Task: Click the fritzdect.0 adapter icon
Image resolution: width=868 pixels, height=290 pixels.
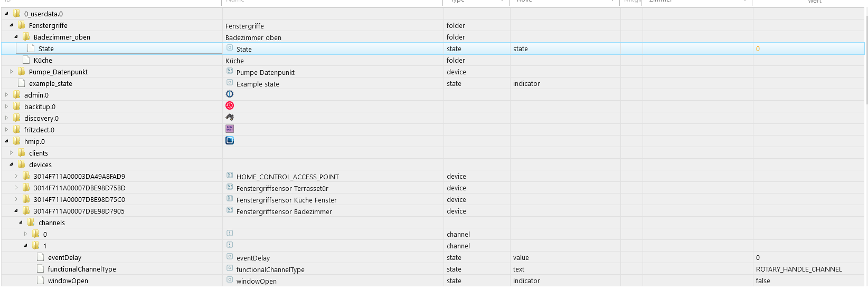Action: pos(230,129)
